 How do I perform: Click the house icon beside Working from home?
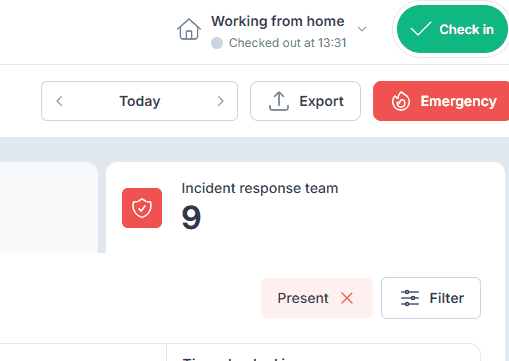[x=189, y=29]
